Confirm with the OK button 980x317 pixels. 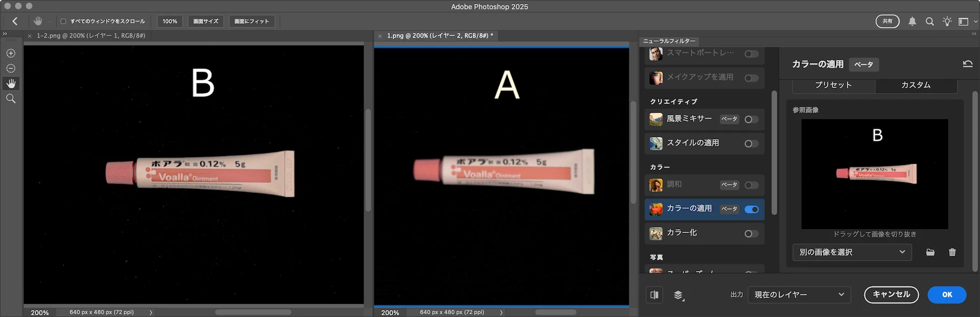point(947,295)
